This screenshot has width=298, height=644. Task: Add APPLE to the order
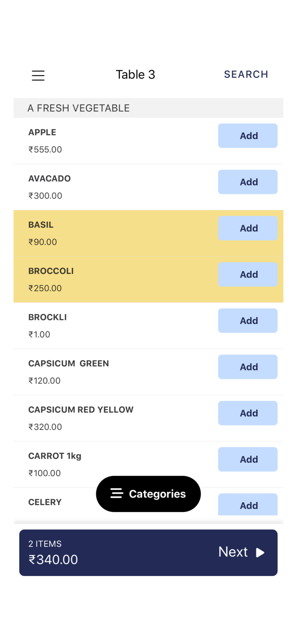coord(247,136)
